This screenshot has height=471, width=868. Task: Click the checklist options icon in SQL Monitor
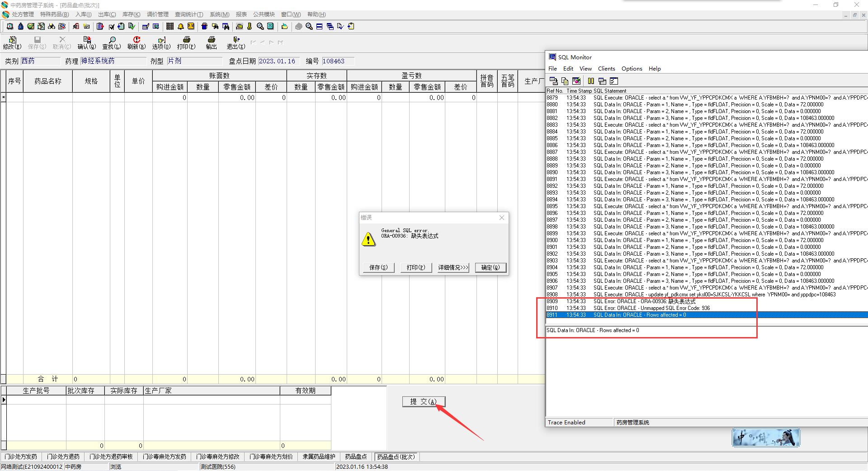coord(614,81)
